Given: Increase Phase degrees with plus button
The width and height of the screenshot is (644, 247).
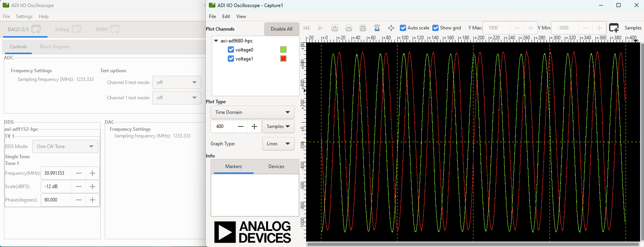Looking at the screenshot, I should 93,200.
